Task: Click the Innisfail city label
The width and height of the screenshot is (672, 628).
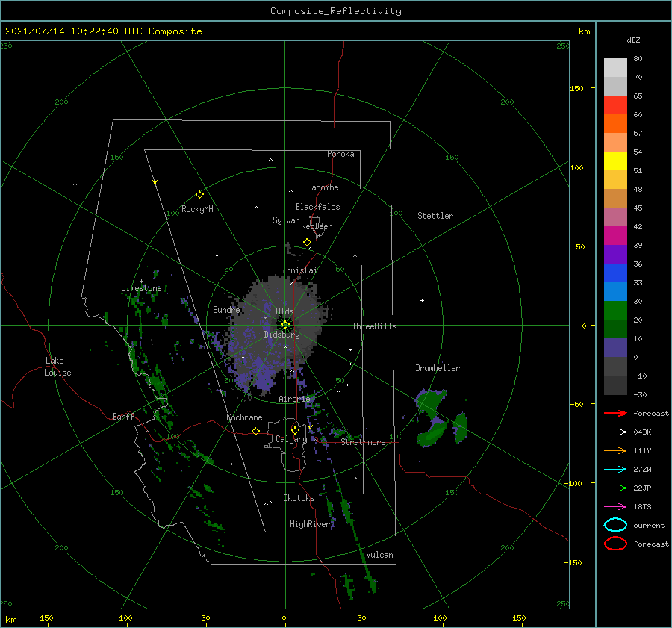Action: click(x=302, y=270)
